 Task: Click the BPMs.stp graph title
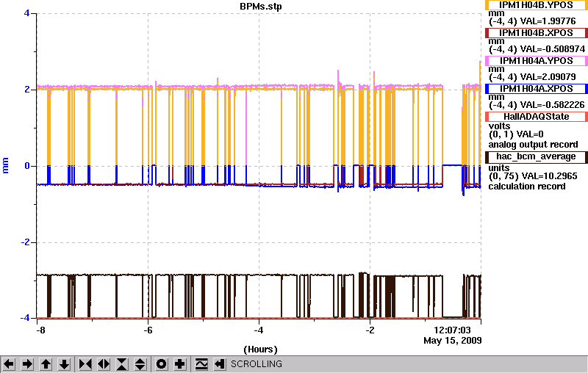(x=261, y=7)
